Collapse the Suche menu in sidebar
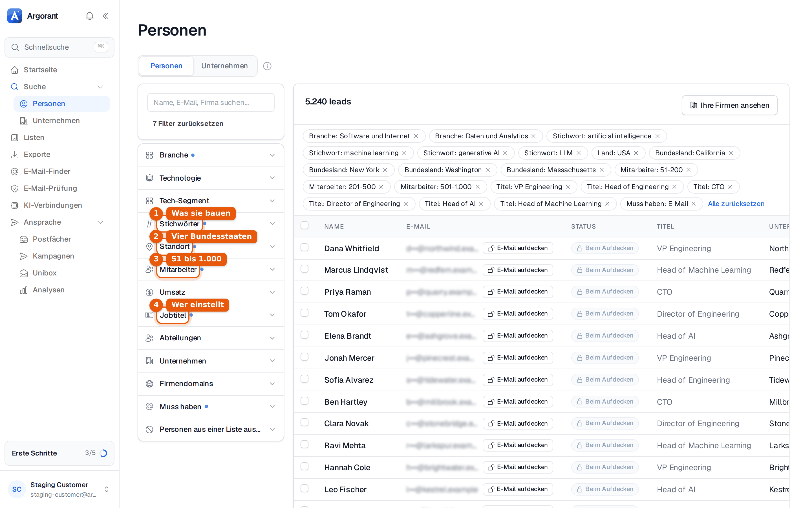Screen dimensions: 812x508 point(100,87)
